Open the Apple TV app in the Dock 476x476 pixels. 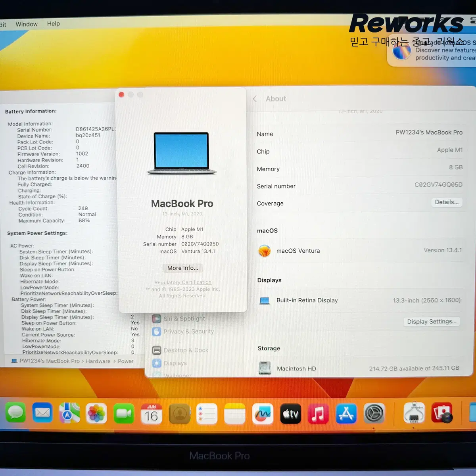pyautogui.click(x=291, y=414)
